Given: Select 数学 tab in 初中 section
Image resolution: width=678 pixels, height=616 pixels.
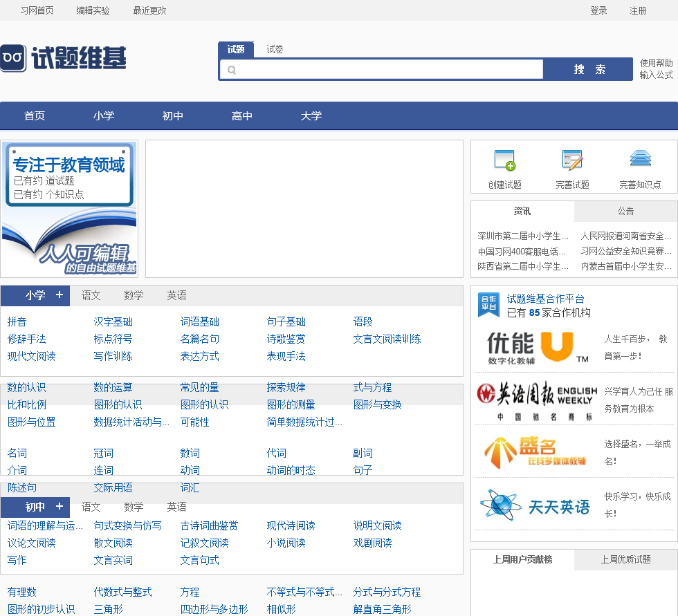Looking at the screenshot, I should click(134, 507).
